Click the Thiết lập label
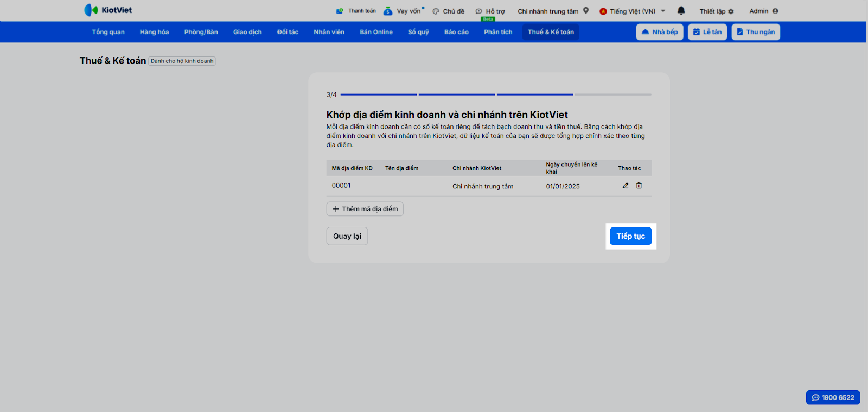 pyautogui.click(x=712, y=11)
